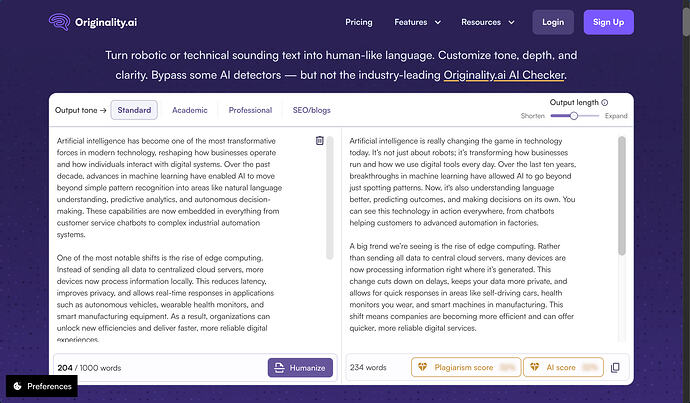
Task: Click the diamond icon beside Plagiarism score
Action: [422, 367]
